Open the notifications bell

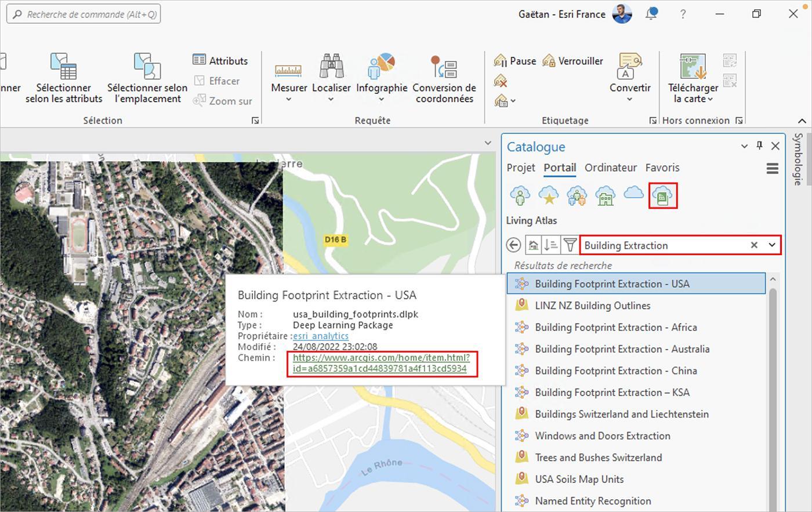click(651, 14)
